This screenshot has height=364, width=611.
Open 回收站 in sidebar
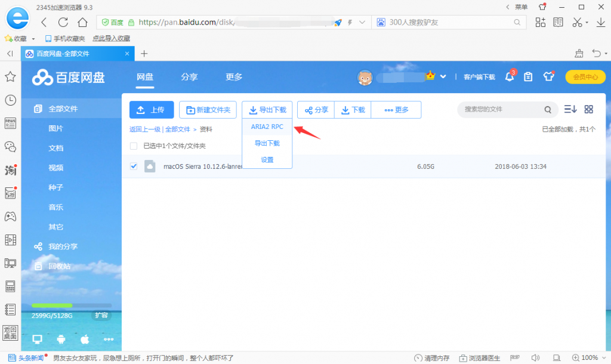59,266
